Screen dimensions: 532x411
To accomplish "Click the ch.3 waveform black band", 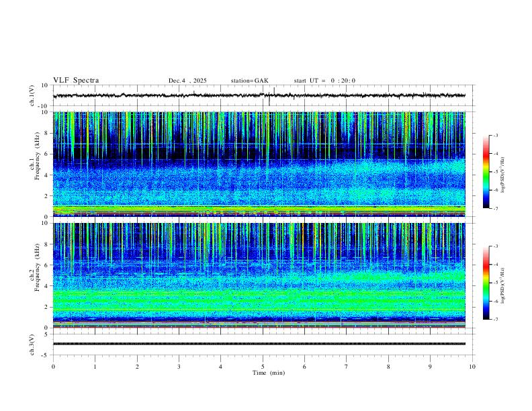I will tap(259, 344).
